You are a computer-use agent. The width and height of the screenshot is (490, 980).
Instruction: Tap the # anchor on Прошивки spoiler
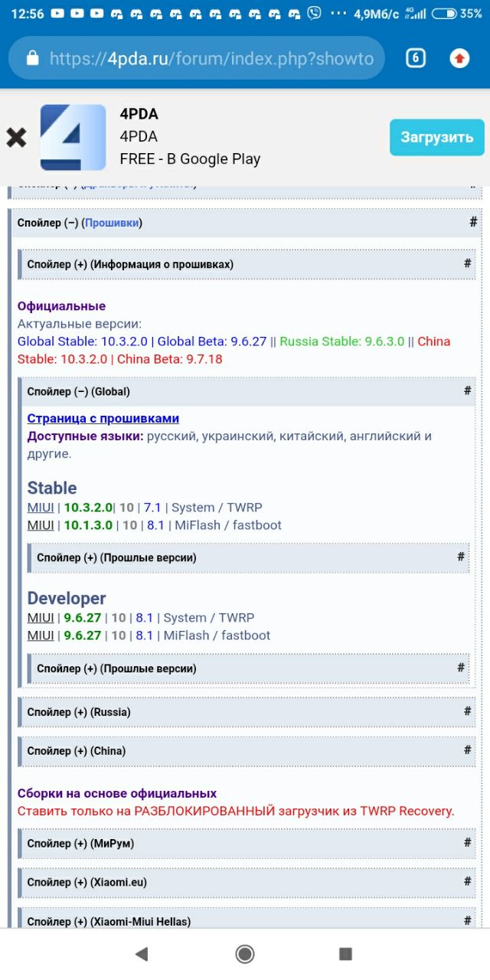(x=473, y=222)
